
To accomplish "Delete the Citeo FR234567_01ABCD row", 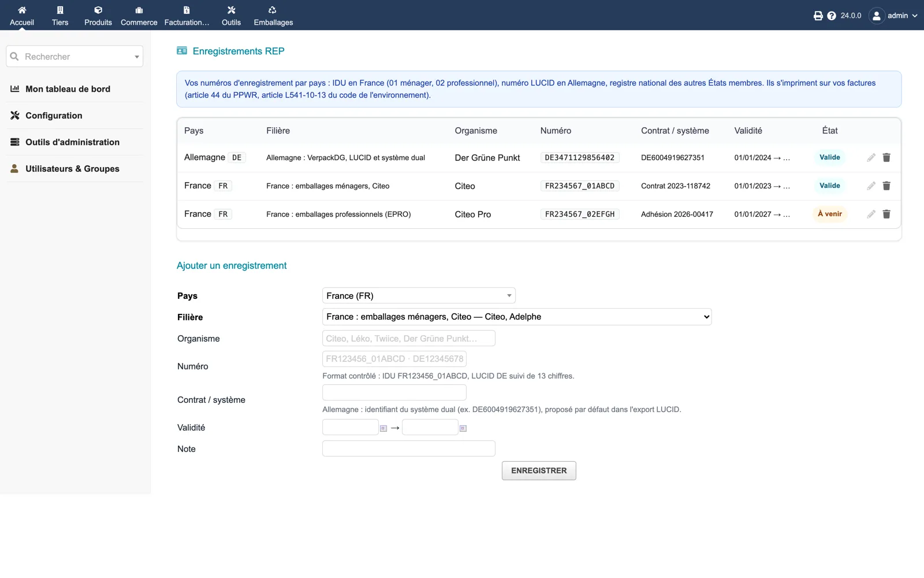I will point(886,186).
